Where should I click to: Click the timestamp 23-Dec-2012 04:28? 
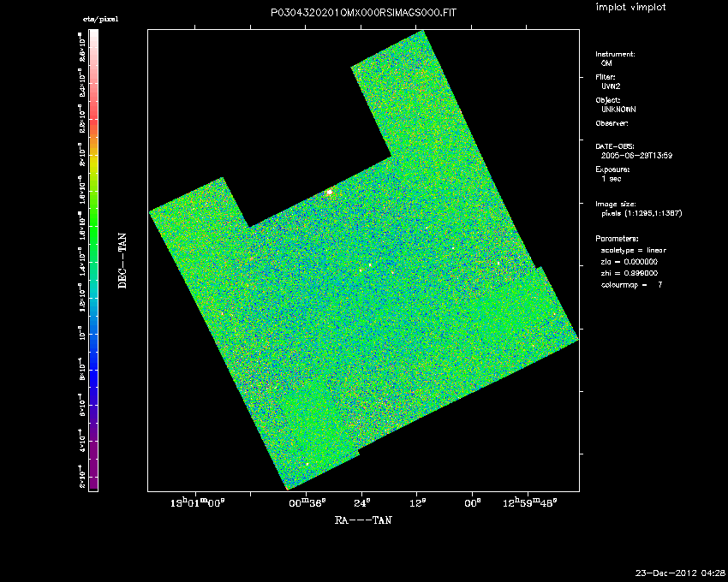coord(680,573)
